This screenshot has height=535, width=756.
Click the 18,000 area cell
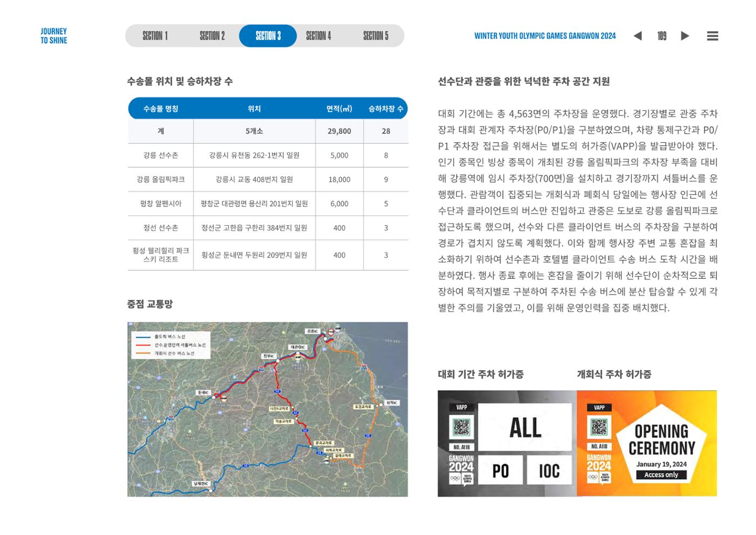(x=339, y=179)
